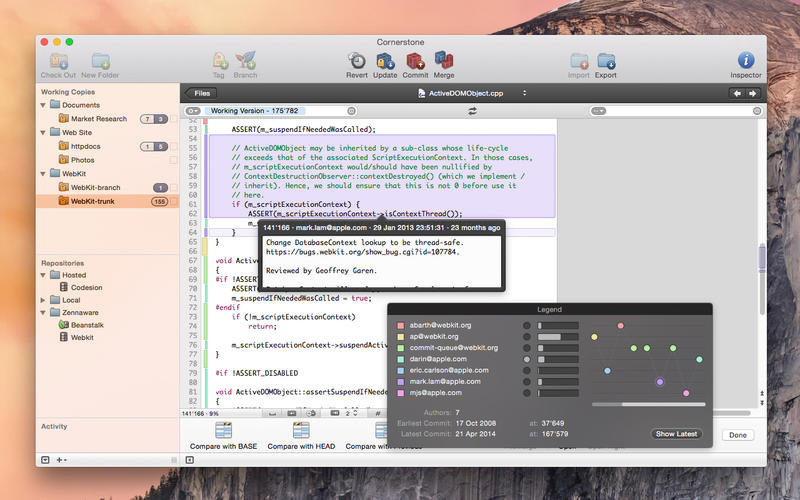Select Photos working copy
800x500 pixels.
point(107,160)
